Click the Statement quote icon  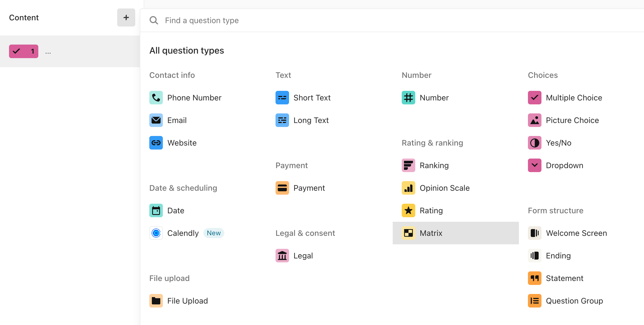coord(535,278)
